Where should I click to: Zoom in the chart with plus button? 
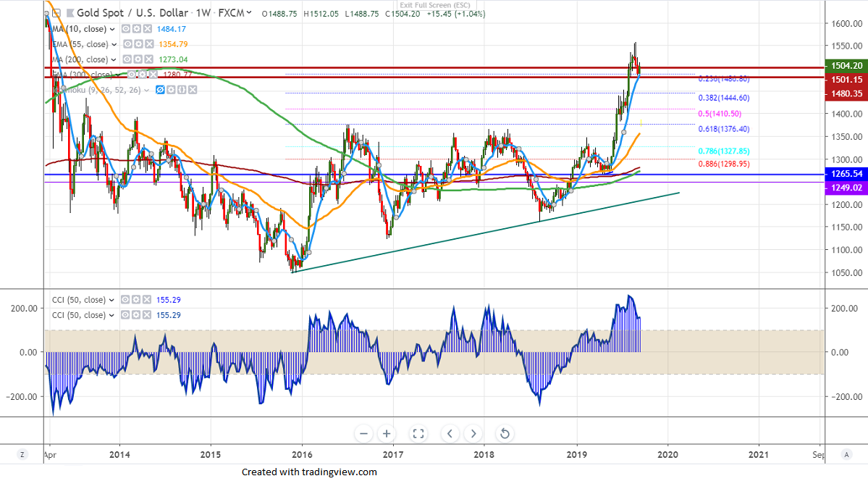tap(387, 433)
